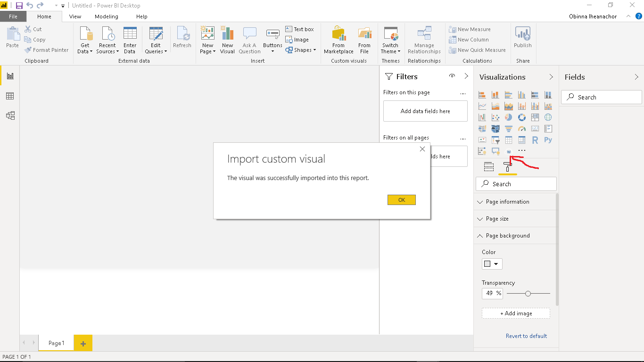644x362 pixels.
Task: Insert a Text box
Action: point(299,29)
